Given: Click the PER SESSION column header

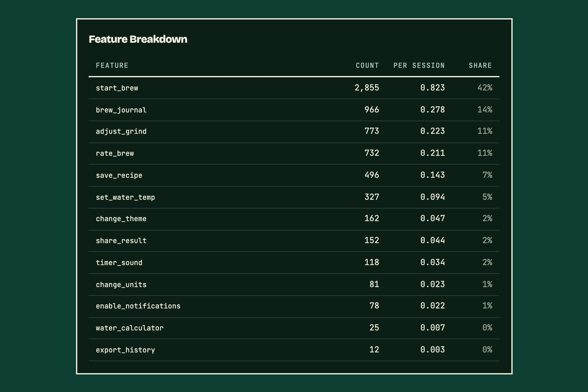Looking at the screenshot, I should click(419, 65).
